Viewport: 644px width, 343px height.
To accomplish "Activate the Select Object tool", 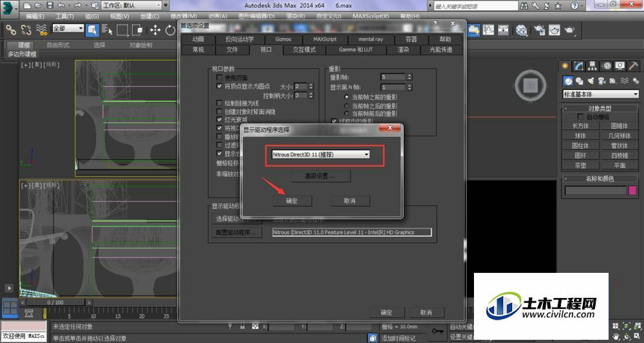I will pos(92,30).
